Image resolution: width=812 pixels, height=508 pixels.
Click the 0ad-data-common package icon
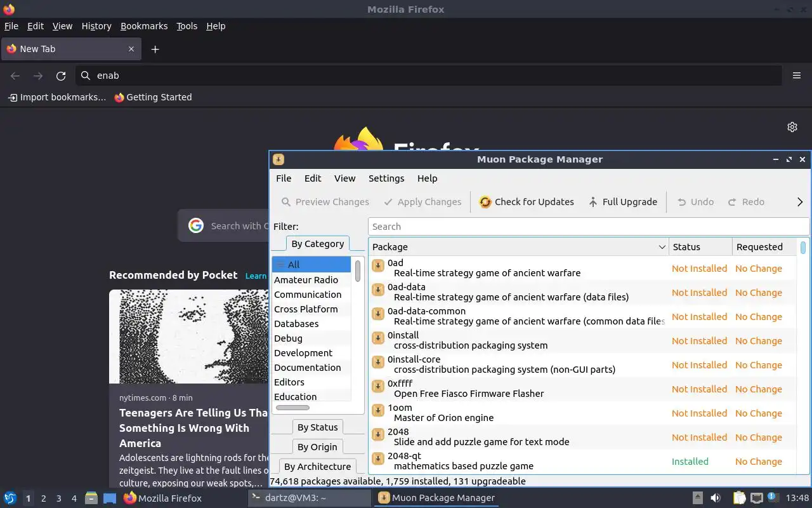pos(378,314)
